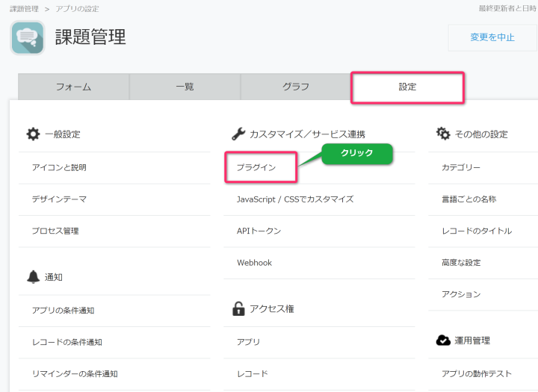This screenshot has width=538, height=392.
Task: Click the gears icon beside その他の設定
Action: [x=443, y=134]
